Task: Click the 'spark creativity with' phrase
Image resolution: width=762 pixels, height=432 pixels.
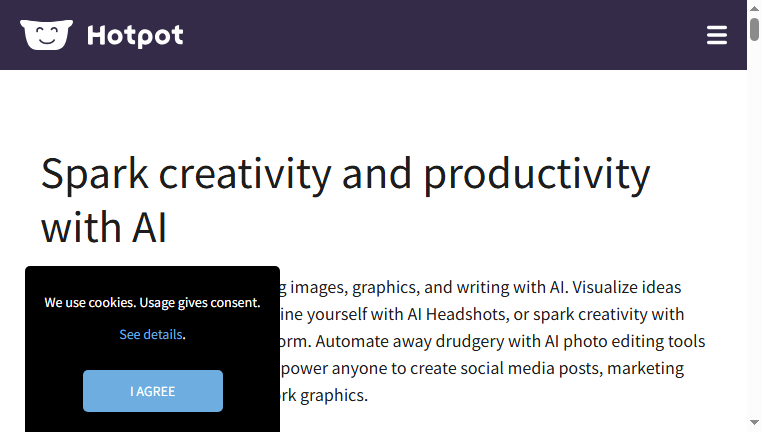Action: pos(608,314)
